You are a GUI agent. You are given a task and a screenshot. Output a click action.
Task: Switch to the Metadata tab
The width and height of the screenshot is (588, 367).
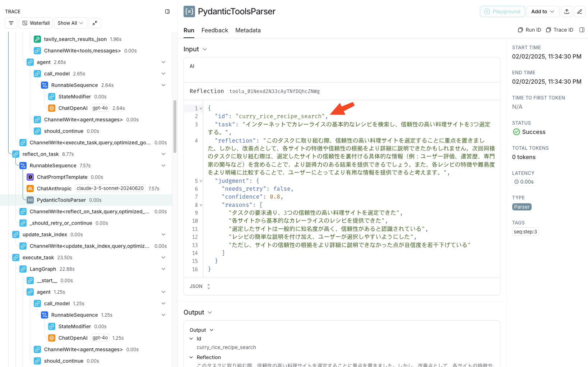pyautogui.click(x=248, y=30)
